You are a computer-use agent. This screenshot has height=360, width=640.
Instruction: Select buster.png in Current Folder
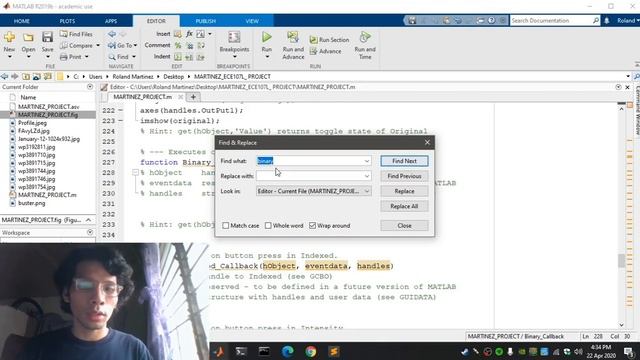point(31,203)
